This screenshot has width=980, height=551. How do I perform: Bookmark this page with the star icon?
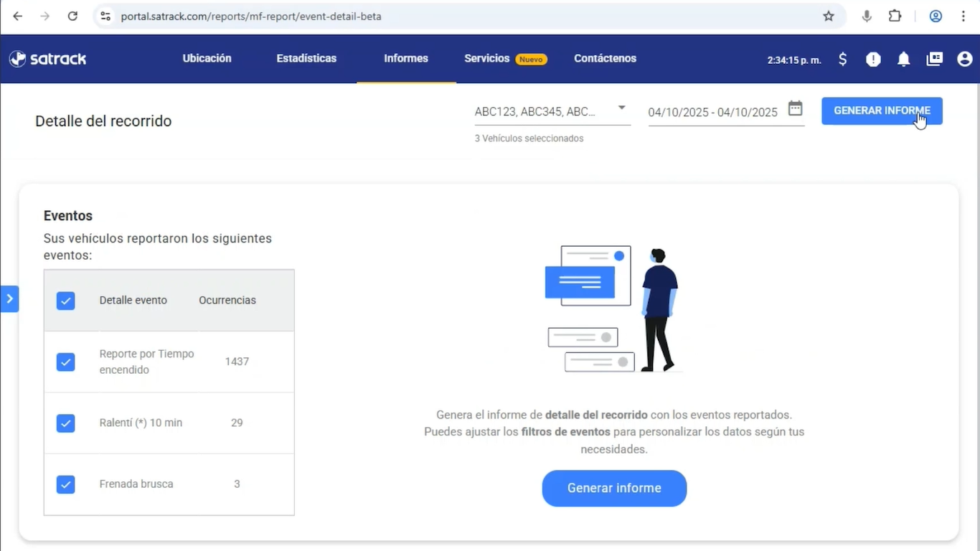tap(829, 16)
